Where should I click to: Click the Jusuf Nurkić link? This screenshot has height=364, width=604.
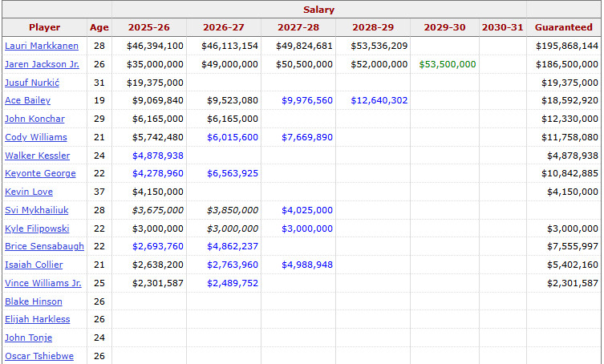coord(32,83)
